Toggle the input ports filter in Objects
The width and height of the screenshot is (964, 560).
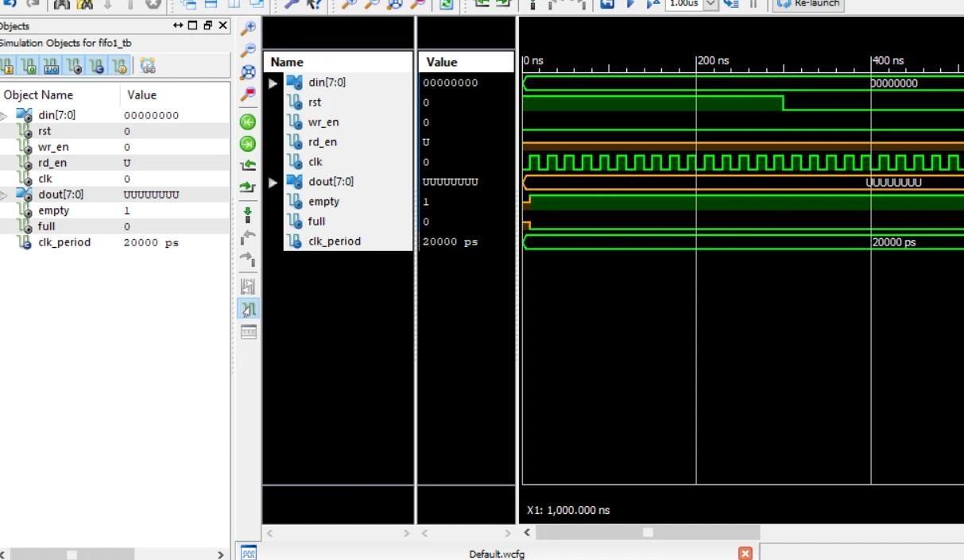click(7, 66)
